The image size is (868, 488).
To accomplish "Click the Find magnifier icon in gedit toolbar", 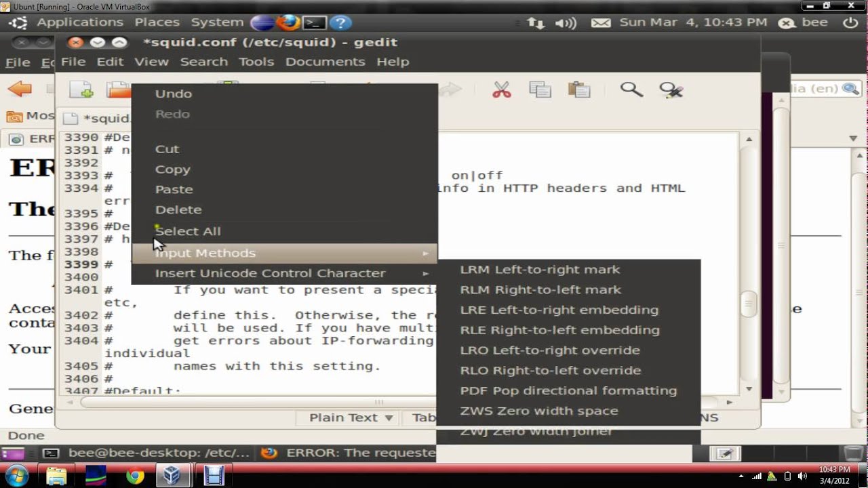I will (x=631, y=89).
